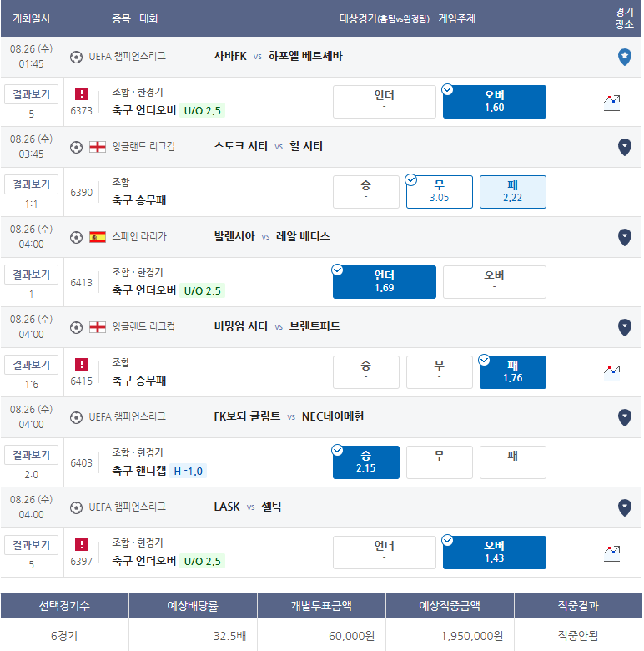
Task: Open 결과보기 for 사바FK match
Action: 31,94
